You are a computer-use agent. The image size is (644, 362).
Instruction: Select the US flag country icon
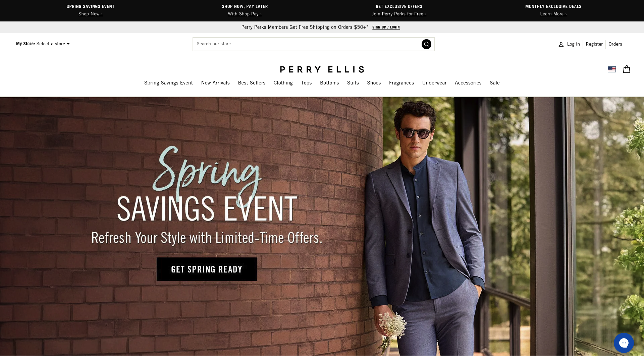[x=612, y=69]
